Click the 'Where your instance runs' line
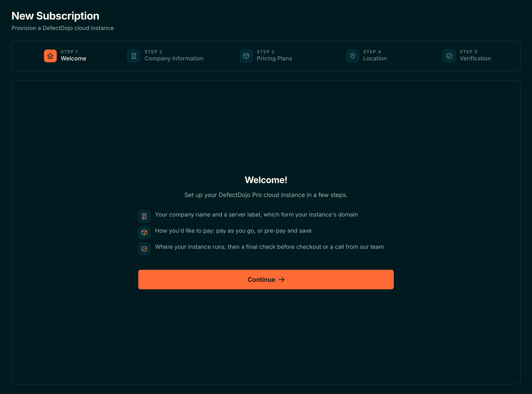This screenshot has height=394, width=532. click(x=269, y=247)
